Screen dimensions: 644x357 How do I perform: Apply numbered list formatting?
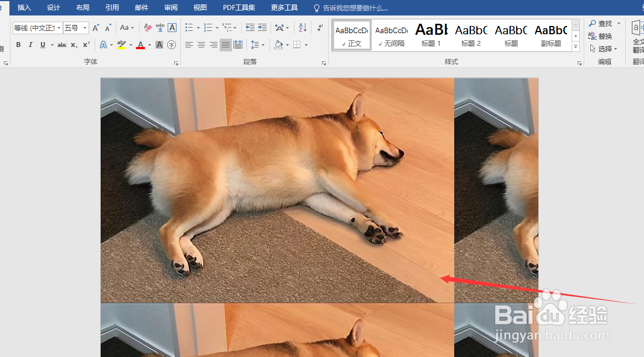pos(208,28)
